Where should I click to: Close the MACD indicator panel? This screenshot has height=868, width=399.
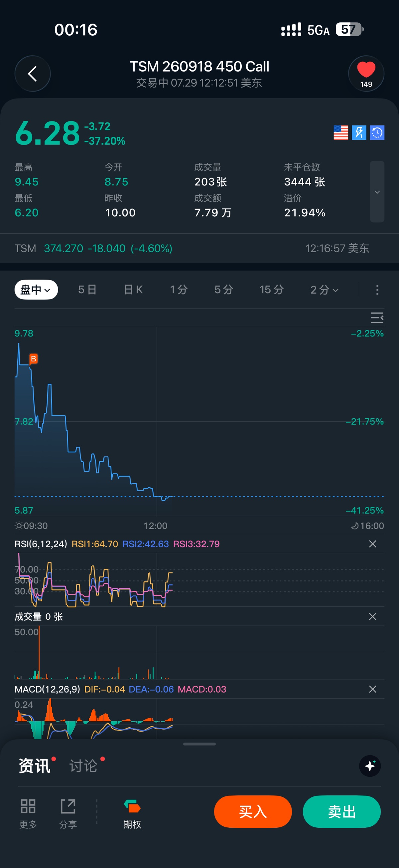(x=372, y=689)
